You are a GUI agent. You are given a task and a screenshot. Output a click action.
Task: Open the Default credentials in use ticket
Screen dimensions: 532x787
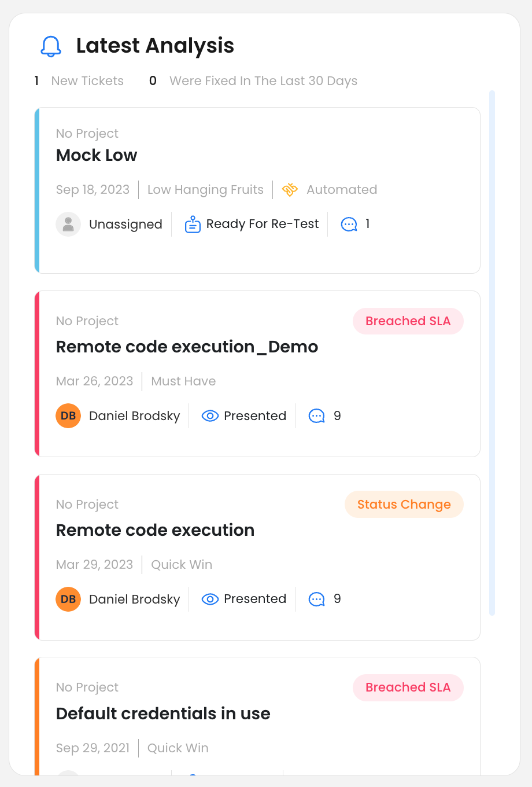tap(163, 714)
